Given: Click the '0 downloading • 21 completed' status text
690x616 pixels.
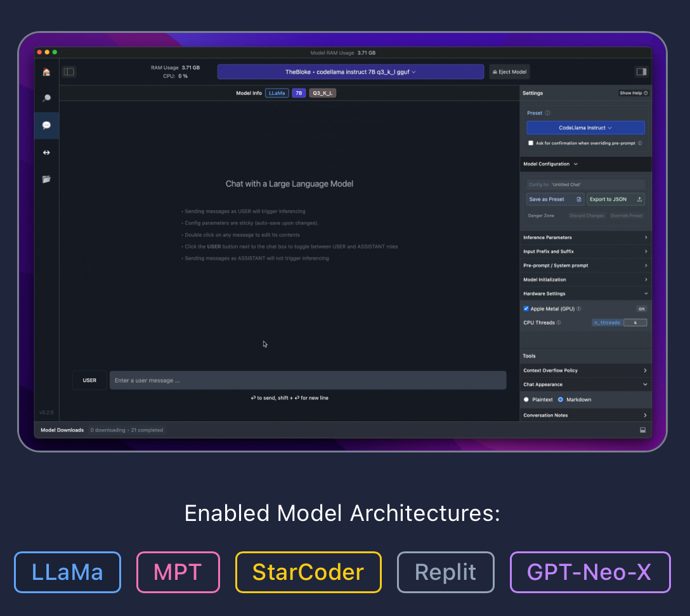Looking at the screenshot, I should (127, 430).
